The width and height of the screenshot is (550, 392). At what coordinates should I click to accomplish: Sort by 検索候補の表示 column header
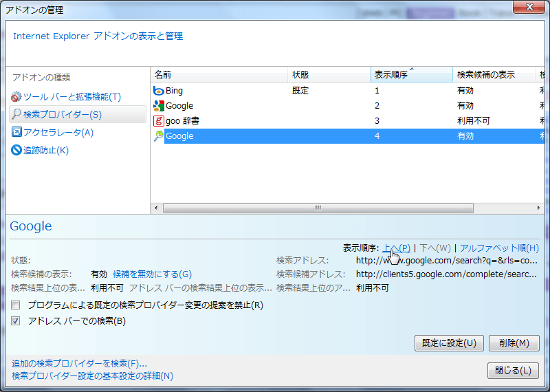point(494,75)
